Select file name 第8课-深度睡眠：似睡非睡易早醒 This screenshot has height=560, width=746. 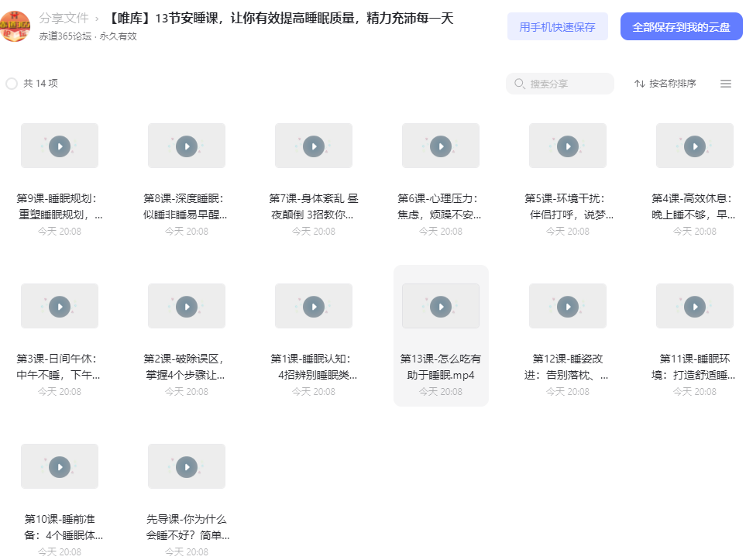(186, 207)
